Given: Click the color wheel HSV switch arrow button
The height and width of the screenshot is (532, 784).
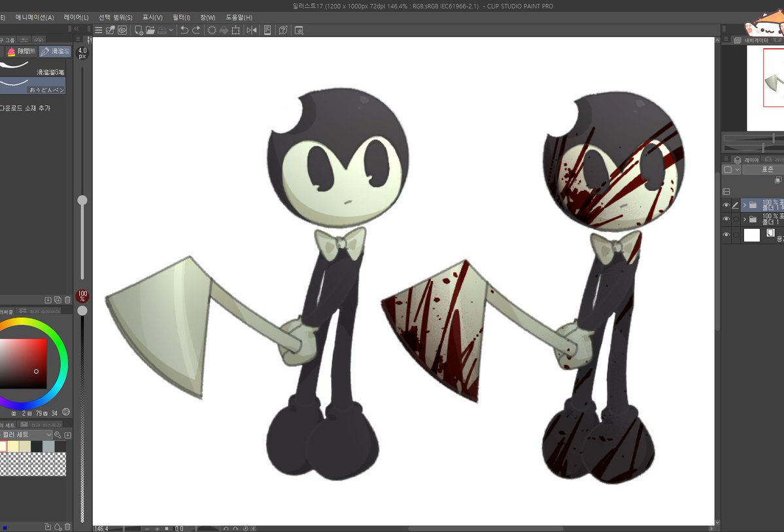Looking at the screenshot, I should (x=65, y=412).
